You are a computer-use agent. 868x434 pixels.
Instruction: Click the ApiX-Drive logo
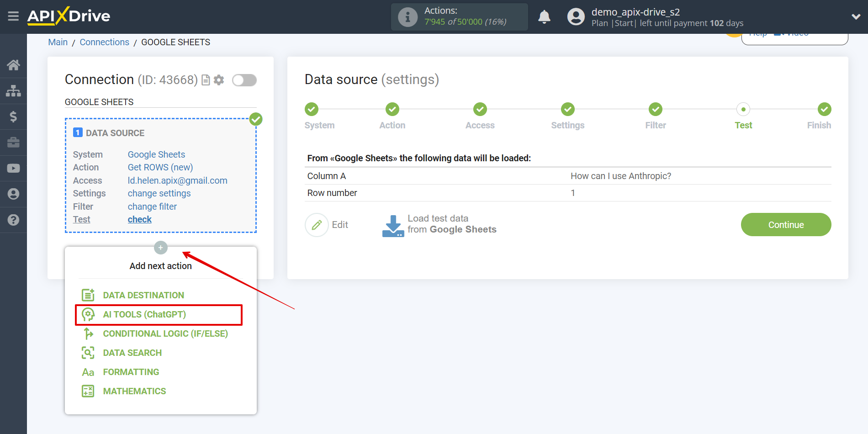(x=69, y=16)
